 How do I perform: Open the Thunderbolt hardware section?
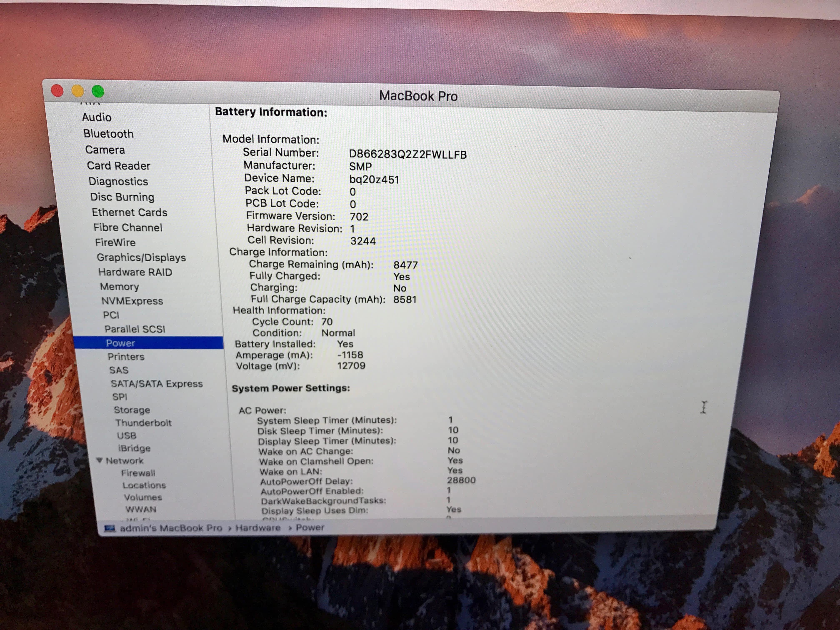(x=143, y=423)
